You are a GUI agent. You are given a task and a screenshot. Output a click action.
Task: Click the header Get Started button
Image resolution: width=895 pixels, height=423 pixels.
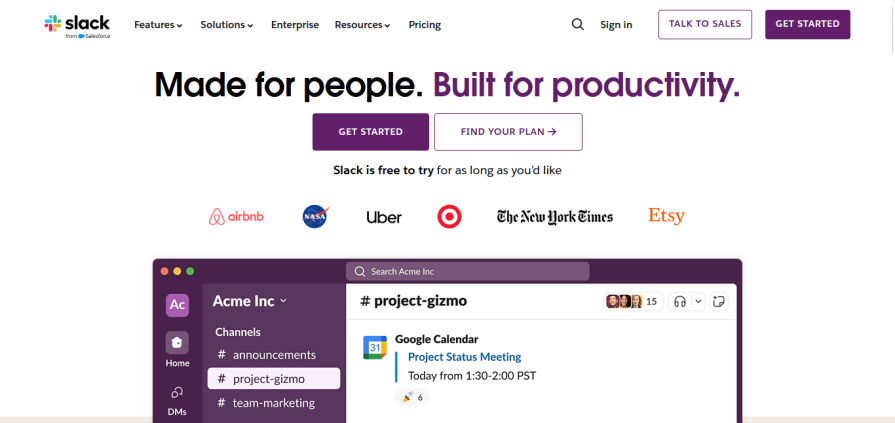808,25
